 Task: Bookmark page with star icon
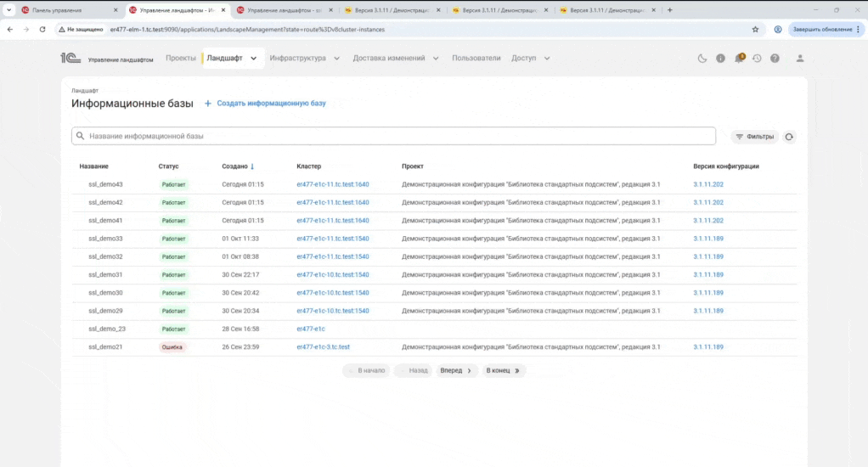click(x=755, y=30)
